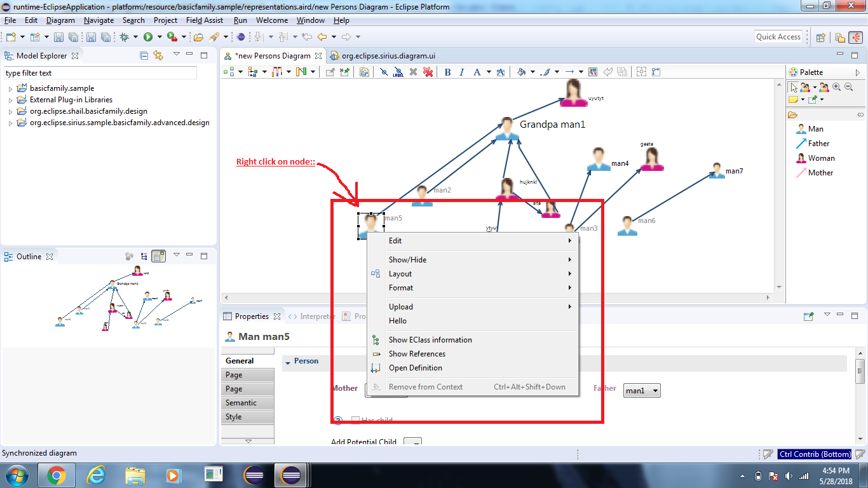Open the Field Assist menu
Screen dimensions: 868x488
coord(205,20)
